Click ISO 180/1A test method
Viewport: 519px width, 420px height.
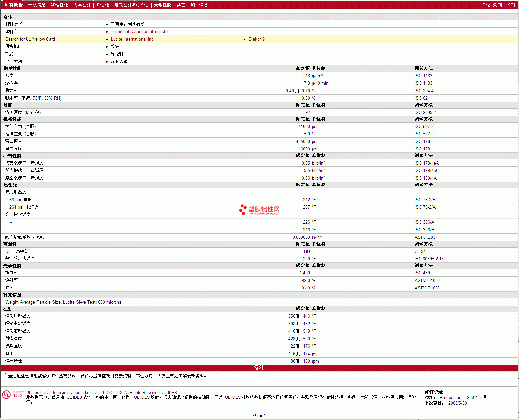coord(425,178)
